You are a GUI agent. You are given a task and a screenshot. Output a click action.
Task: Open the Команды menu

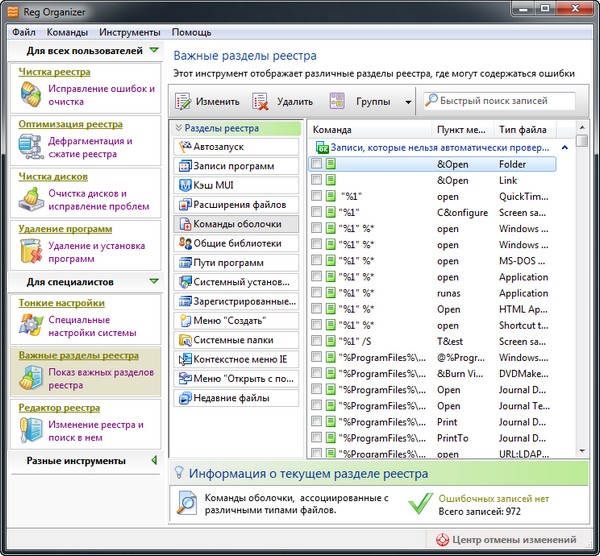(x=67, y=32)
